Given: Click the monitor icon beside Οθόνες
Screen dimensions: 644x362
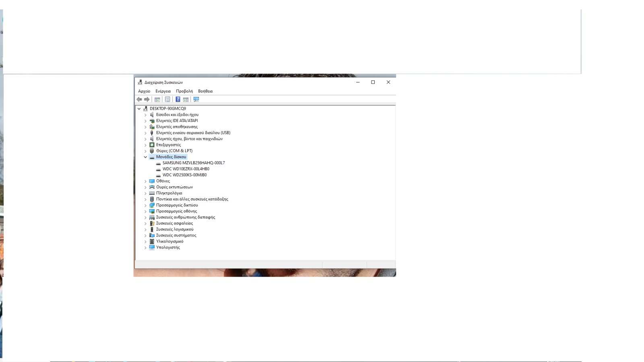Looking at the screenshot, I should pyautogui.click(x=152, y=181).
